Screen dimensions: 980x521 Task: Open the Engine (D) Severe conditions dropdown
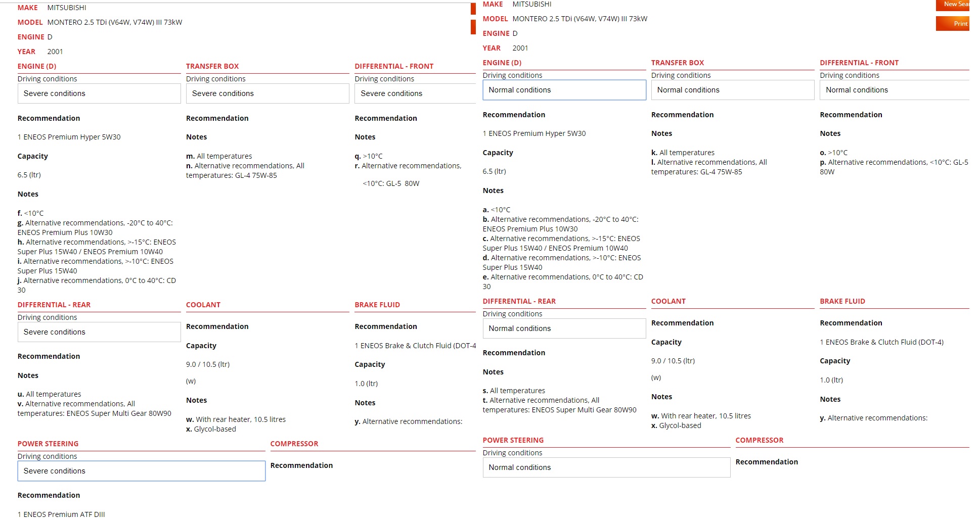tap(99, 93)
